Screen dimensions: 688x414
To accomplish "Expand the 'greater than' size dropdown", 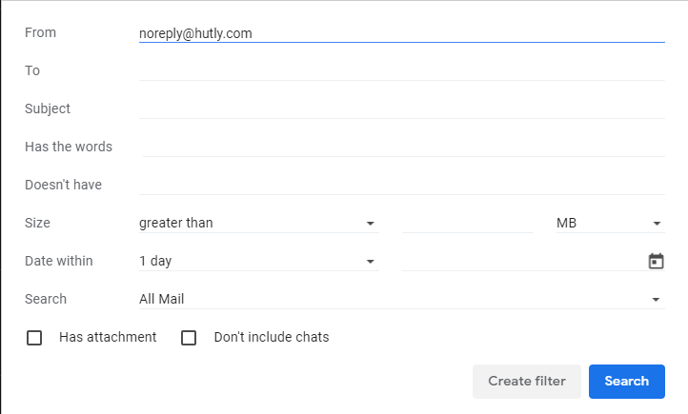I will click(259, 223).
